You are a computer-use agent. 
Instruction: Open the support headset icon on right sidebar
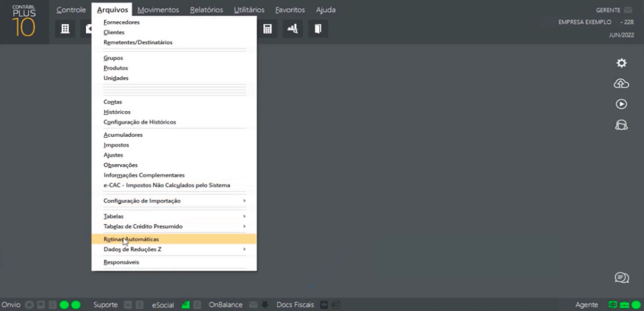(x=621, y=125)
